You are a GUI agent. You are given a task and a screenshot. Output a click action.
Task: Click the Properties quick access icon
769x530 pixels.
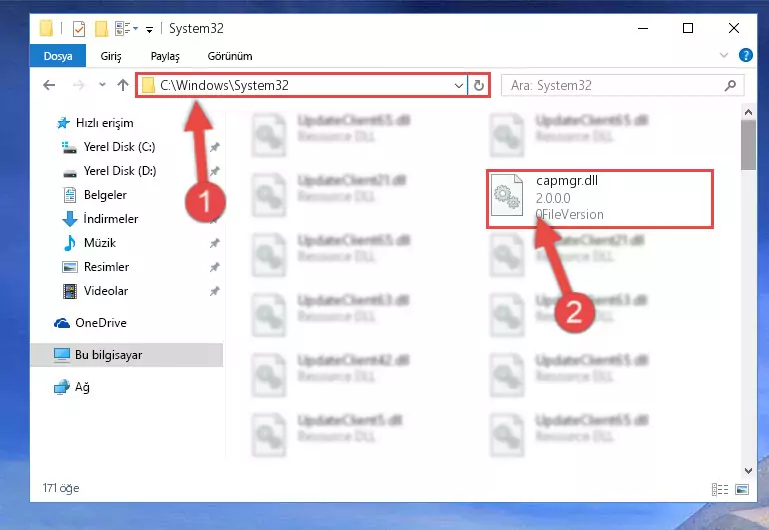tap(78, 29)
